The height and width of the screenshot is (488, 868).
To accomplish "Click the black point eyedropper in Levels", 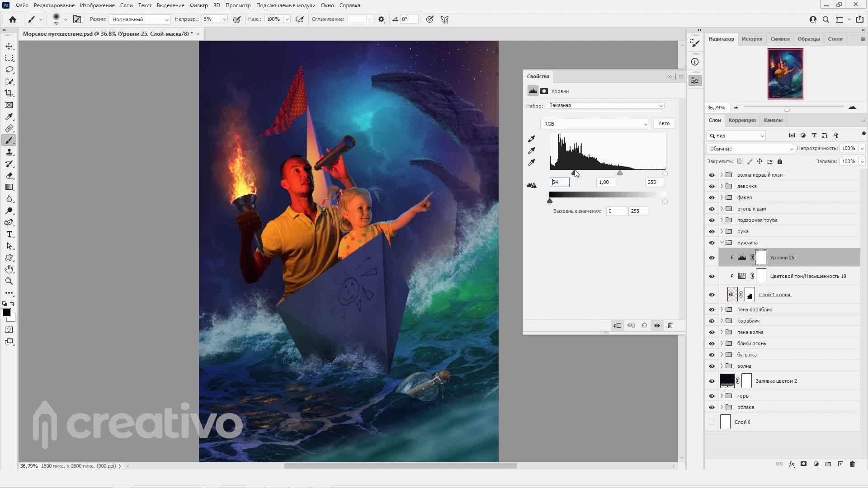I will pos(532,139).
